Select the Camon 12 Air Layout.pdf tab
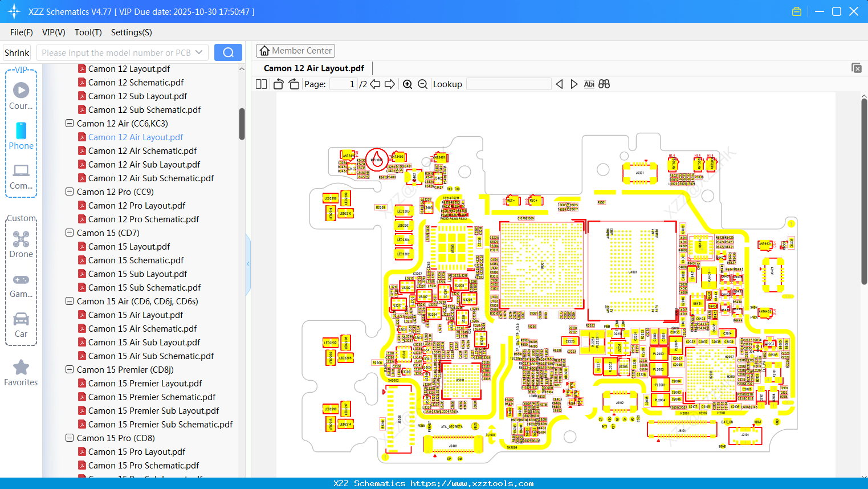This screenshot has height=489, width=868. tap(314, 68)
